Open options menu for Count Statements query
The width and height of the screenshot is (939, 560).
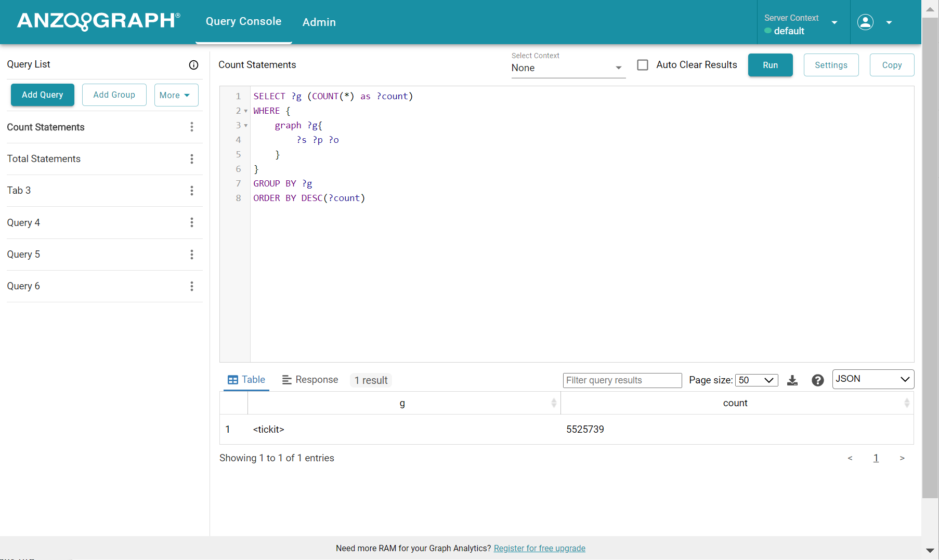pos(192,127)
